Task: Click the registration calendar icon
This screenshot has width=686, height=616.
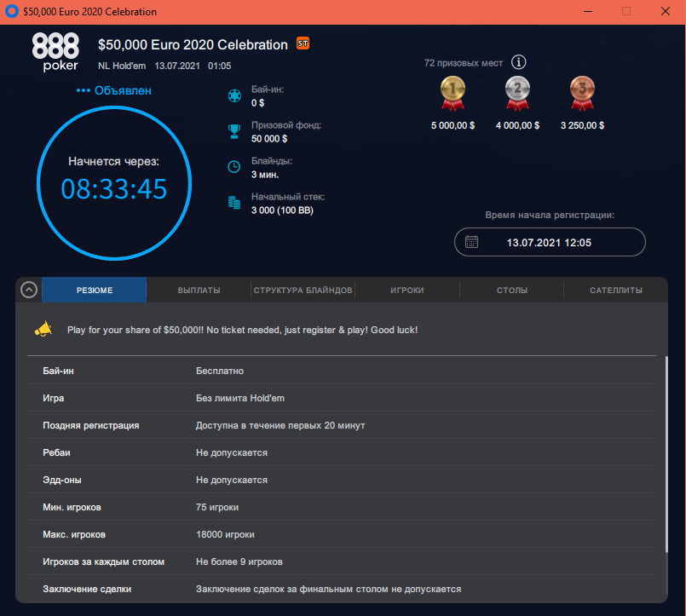Action: click(x=471, y=242)
